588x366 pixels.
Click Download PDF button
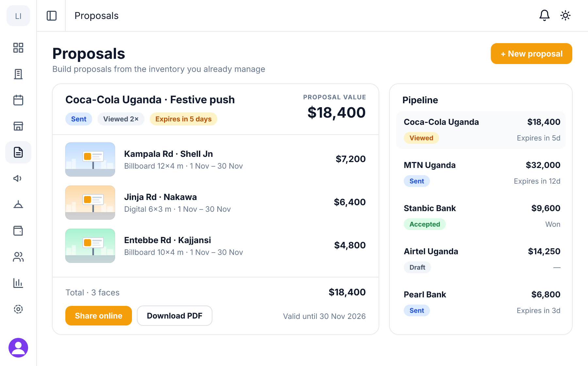pyautogui.click(x=175, y=316)
